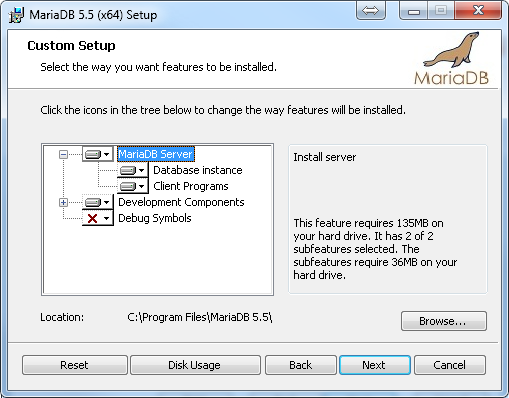Cancel the MariaDB setup
This screenshot has height=398, width=509.
coord(450,365)
